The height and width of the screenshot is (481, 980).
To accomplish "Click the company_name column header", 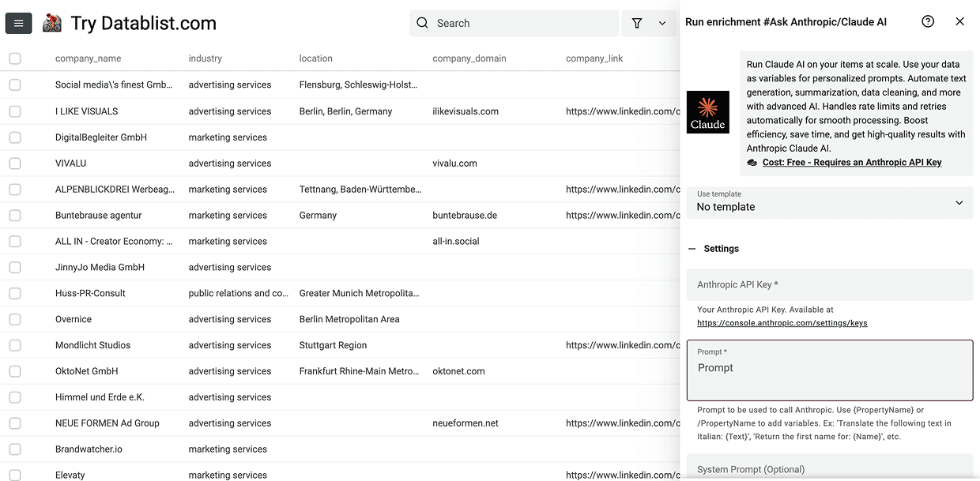I will pyautogui.click(x=88, y=58).
